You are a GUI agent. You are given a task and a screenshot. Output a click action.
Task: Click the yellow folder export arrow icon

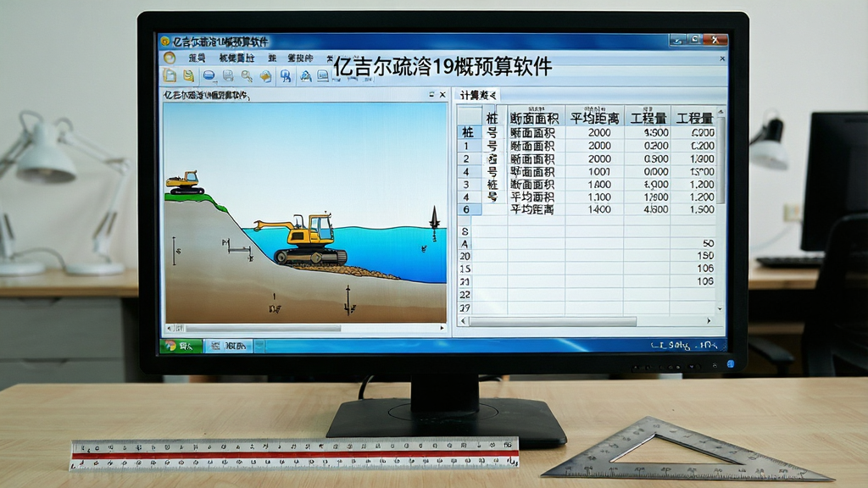tap(265, 76)
